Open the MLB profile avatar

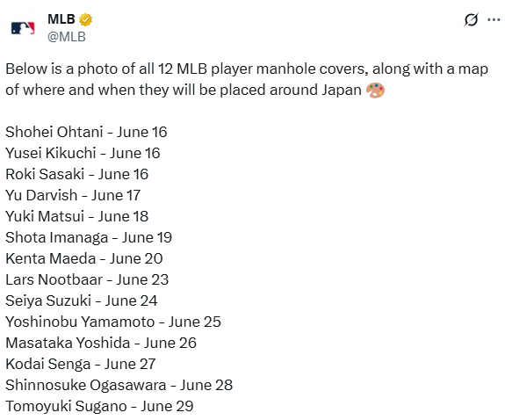pyautogui.click(x=23, y=28)
